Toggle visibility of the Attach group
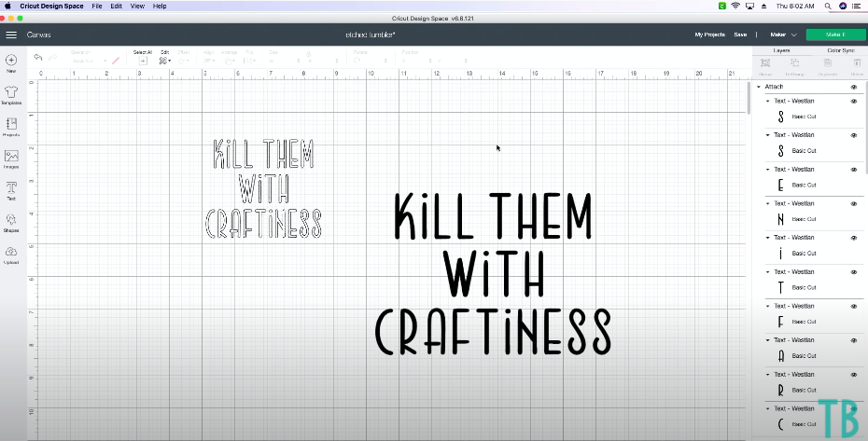The height and width of the screenshot is (441, 868). pos(854,87)
